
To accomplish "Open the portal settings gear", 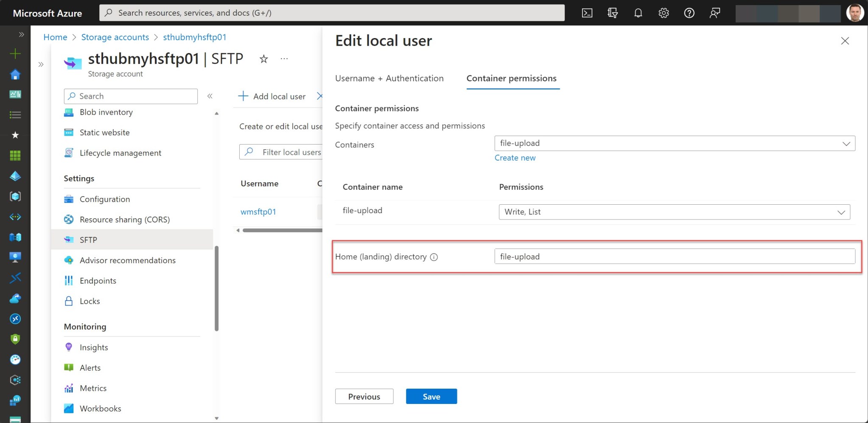I will point(664,13).
